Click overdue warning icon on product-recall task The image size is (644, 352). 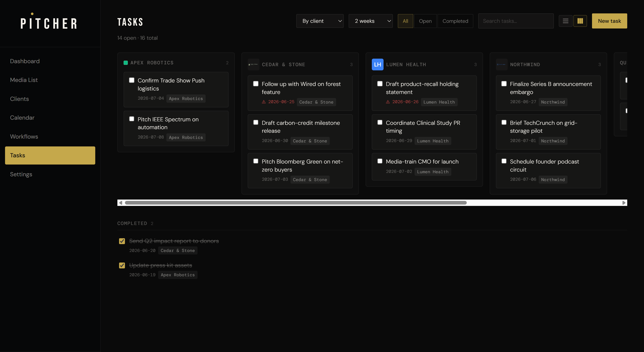(388, 102)
